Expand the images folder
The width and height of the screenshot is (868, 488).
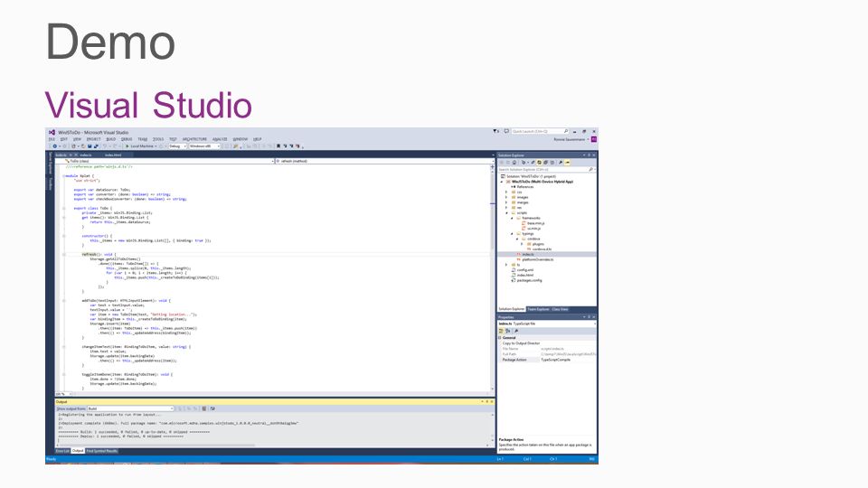(x=506, y=197)
